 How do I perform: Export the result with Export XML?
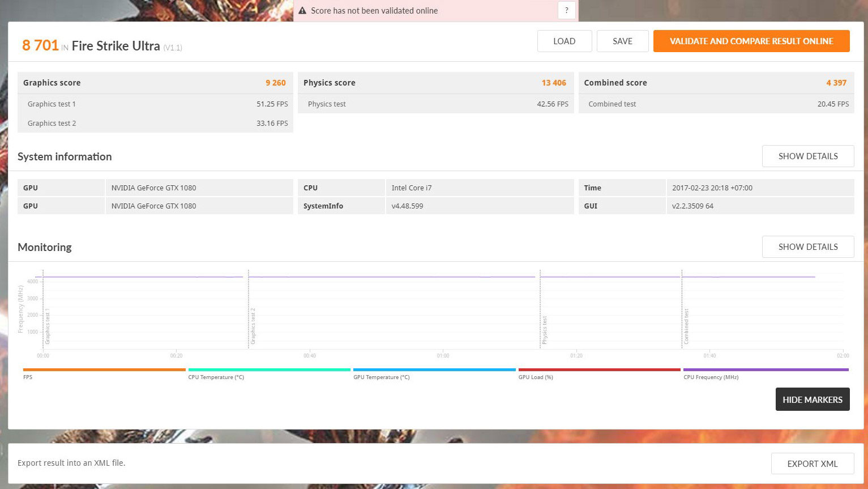[812, 464]
